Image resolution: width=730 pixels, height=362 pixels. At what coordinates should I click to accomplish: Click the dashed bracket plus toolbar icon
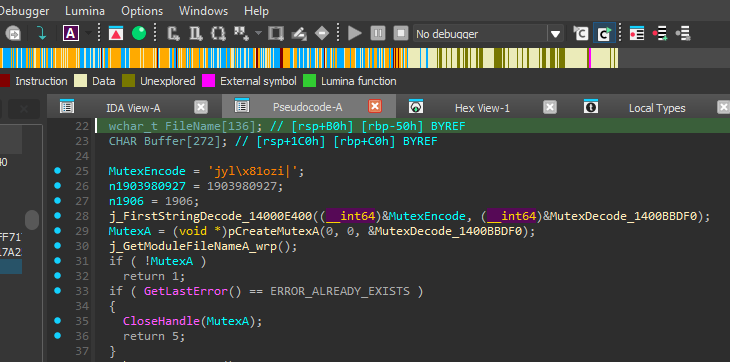(x=218, y=34)
